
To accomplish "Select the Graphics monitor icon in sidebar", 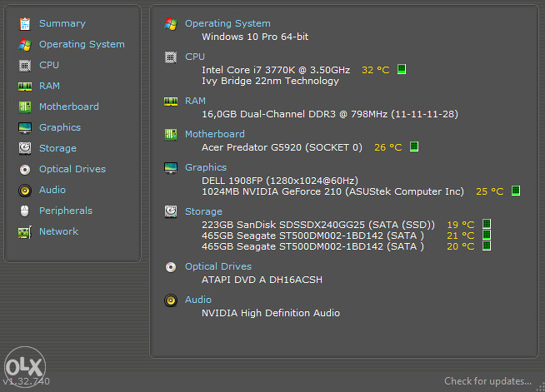I will coord(25,128).
